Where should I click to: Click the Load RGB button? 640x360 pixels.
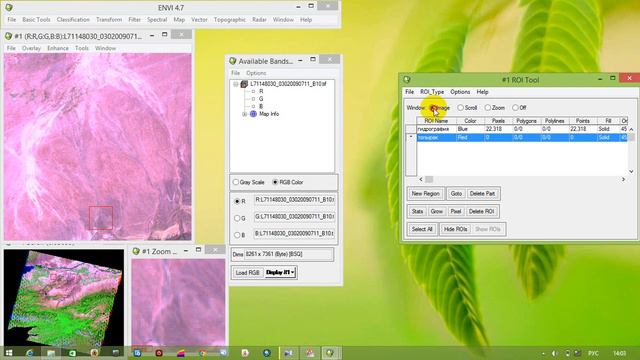(247, 272)
